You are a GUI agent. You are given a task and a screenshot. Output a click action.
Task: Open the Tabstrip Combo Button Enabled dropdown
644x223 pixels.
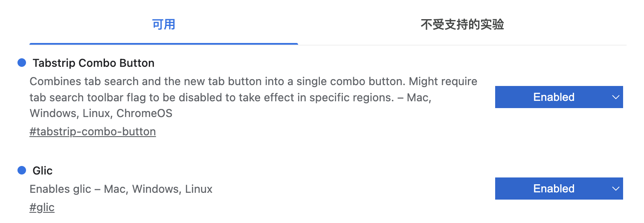(559, 97)
